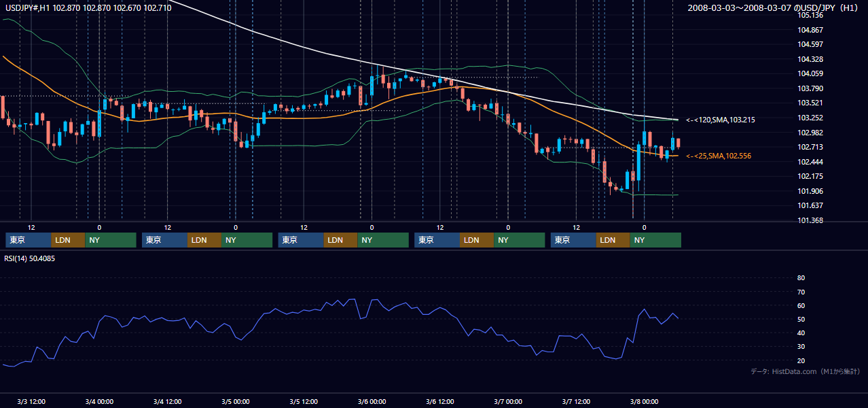868x408 pixels.
Task: Click price axis label 104.328
Action: click(810, 59)
